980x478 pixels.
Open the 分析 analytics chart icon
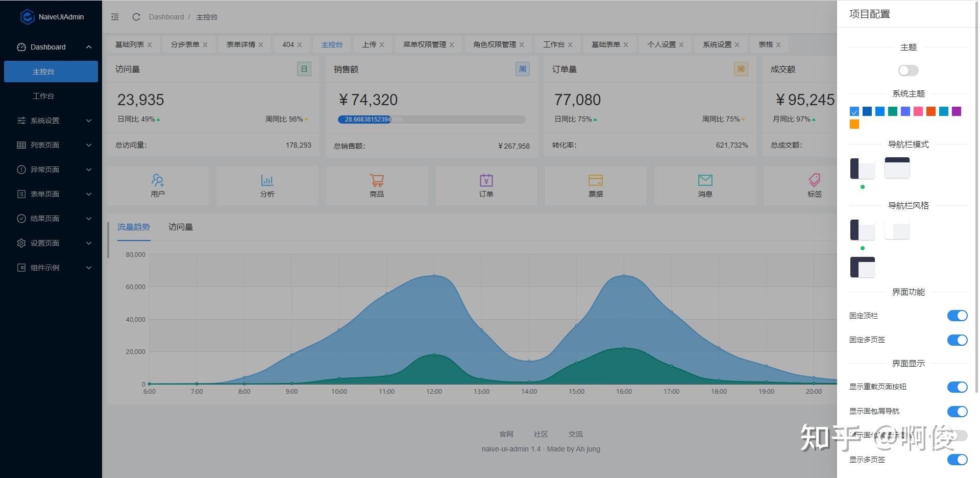pos(267,180)
